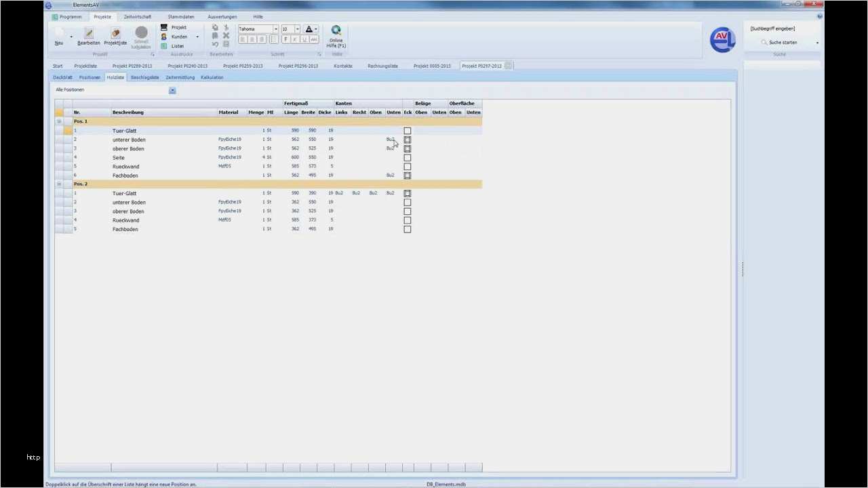The height and width of the screenshot is (488, 868).
Task: Open the Projektliste tool icon
Action: pos(115,33)
